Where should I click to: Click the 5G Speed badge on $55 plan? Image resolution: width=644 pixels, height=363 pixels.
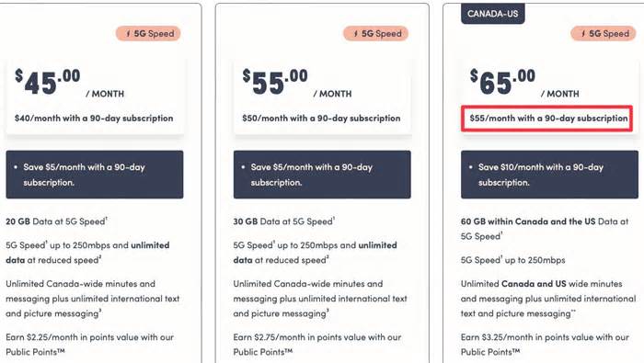[375, 34]
